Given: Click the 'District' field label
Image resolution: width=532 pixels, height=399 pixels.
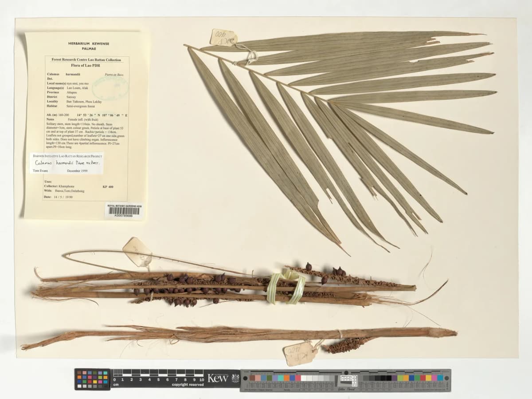Looking at the screenshot, I should point(52,97).
